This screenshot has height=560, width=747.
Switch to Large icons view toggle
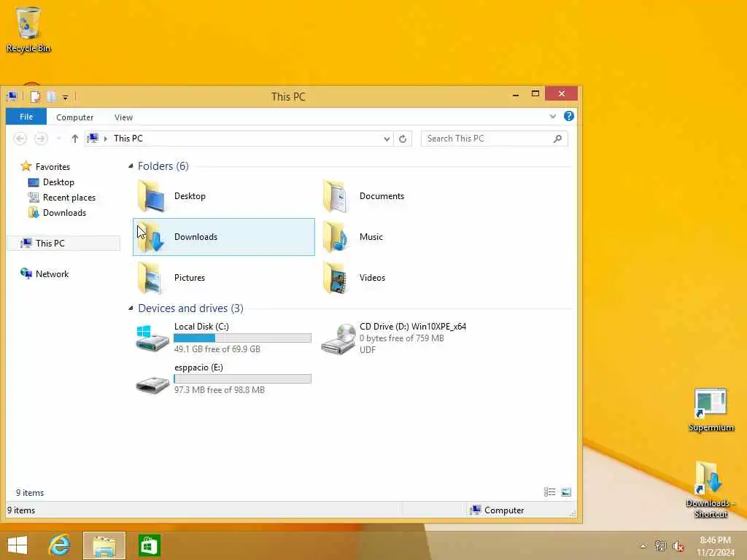coord(566,492)
